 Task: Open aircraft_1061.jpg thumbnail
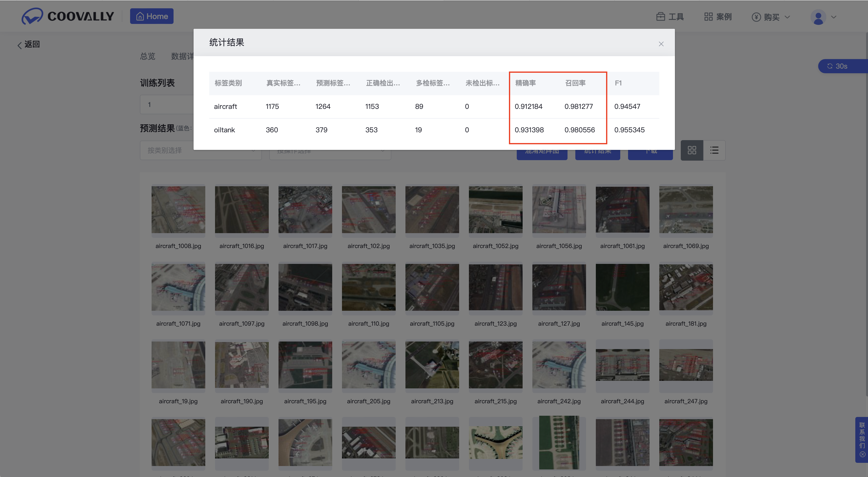click(622, 210)
